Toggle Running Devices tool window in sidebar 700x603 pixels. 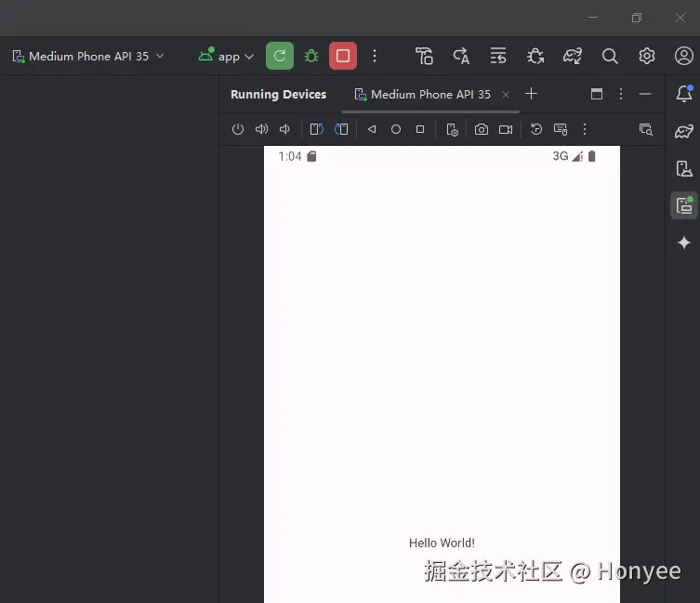click(684, 205)
